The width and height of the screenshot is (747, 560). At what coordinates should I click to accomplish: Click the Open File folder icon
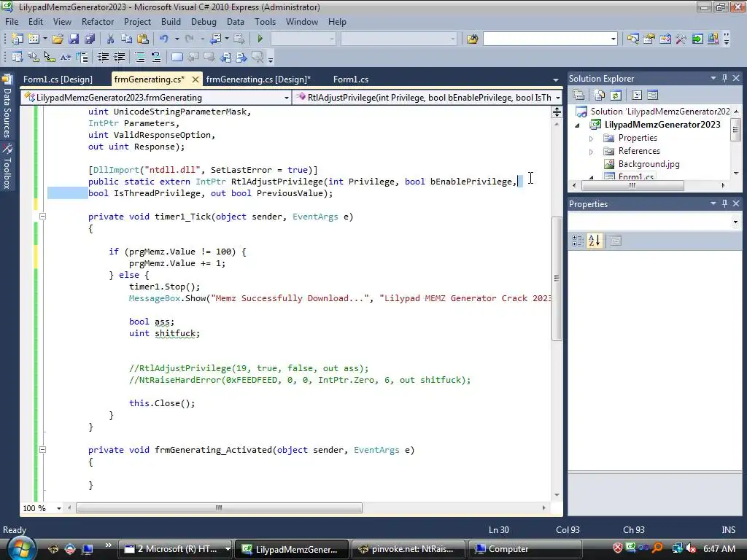pos(58,39)
